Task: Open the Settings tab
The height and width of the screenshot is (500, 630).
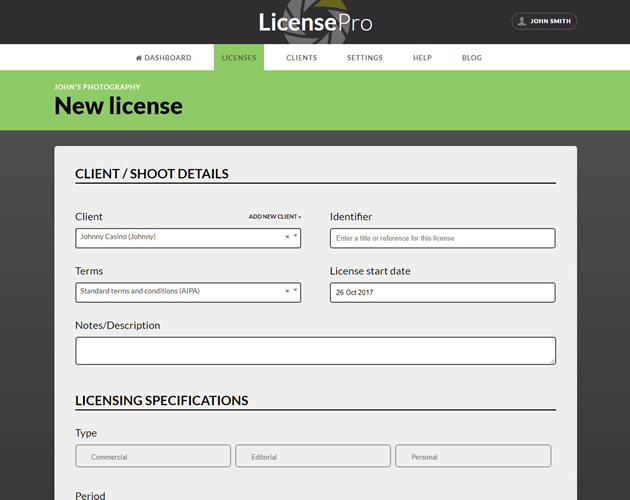Action: (365, 58)
